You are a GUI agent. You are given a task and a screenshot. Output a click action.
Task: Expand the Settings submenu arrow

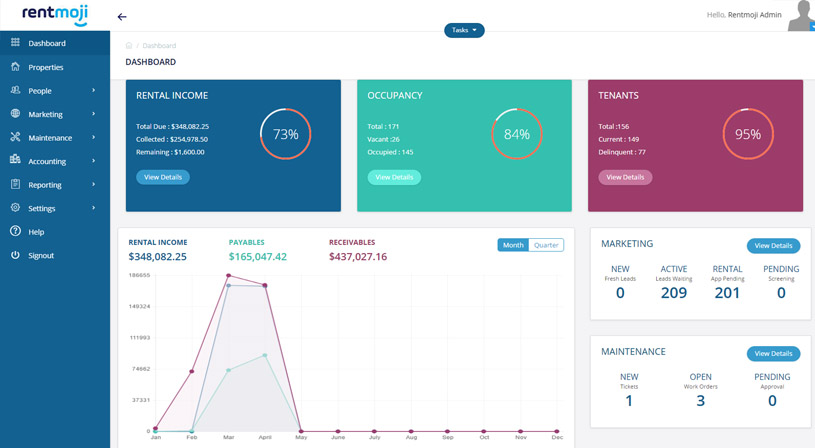[x=94, y=208]
